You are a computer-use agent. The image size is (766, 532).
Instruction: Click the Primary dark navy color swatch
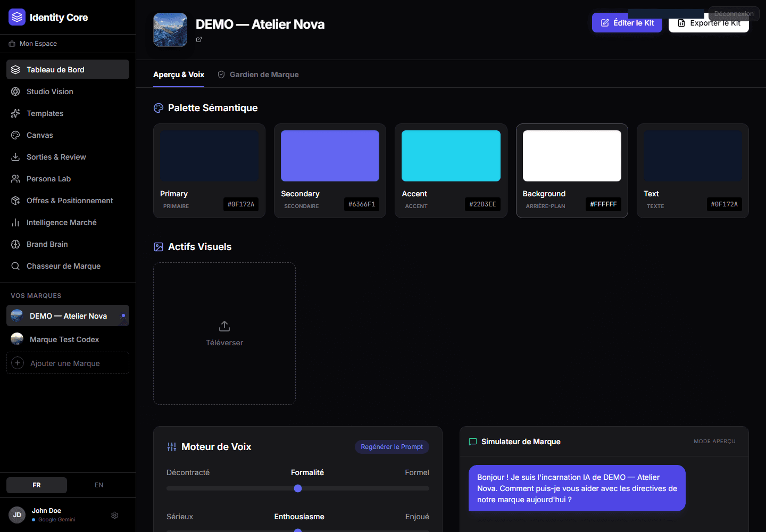tap(209, 156)
